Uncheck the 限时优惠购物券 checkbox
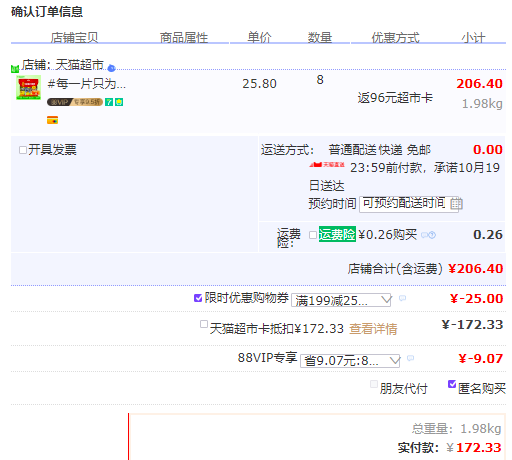Viewport: 512px width, 460px height. (198, 298)
